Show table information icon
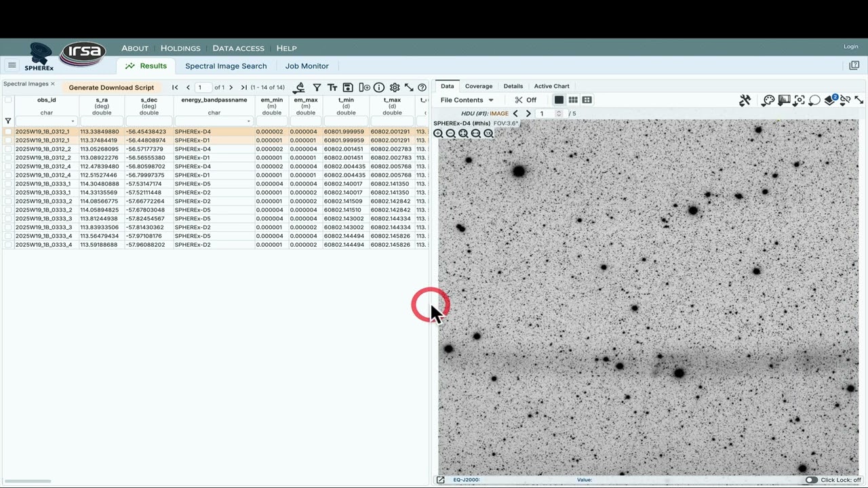Screen dimensions: 868x488 [379, 87]
